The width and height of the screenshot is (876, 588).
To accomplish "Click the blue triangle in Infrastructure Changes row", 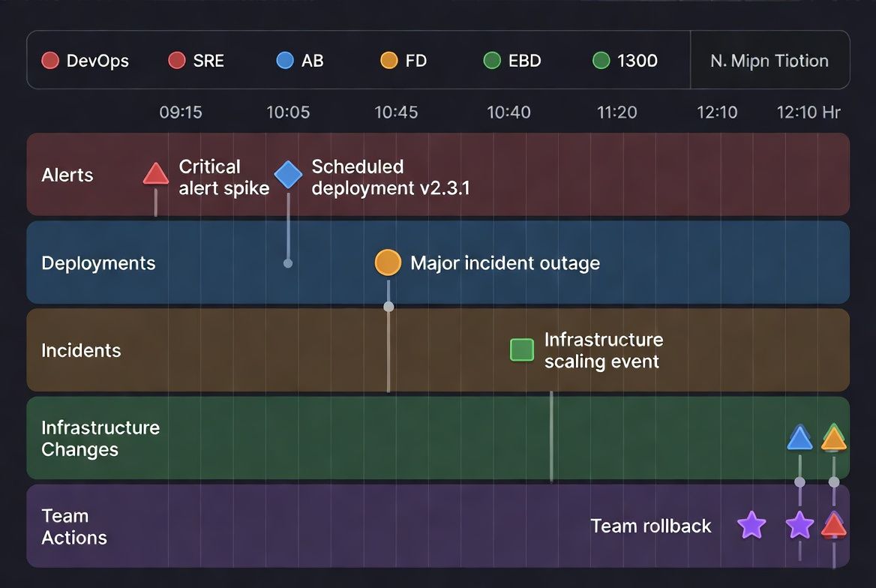I will pos(799,438).
